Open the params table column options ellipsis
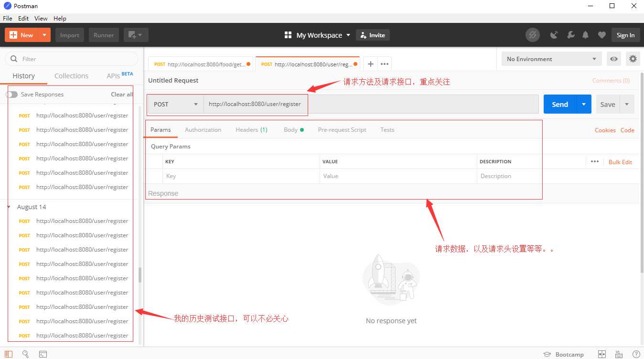 coord(594,161)
